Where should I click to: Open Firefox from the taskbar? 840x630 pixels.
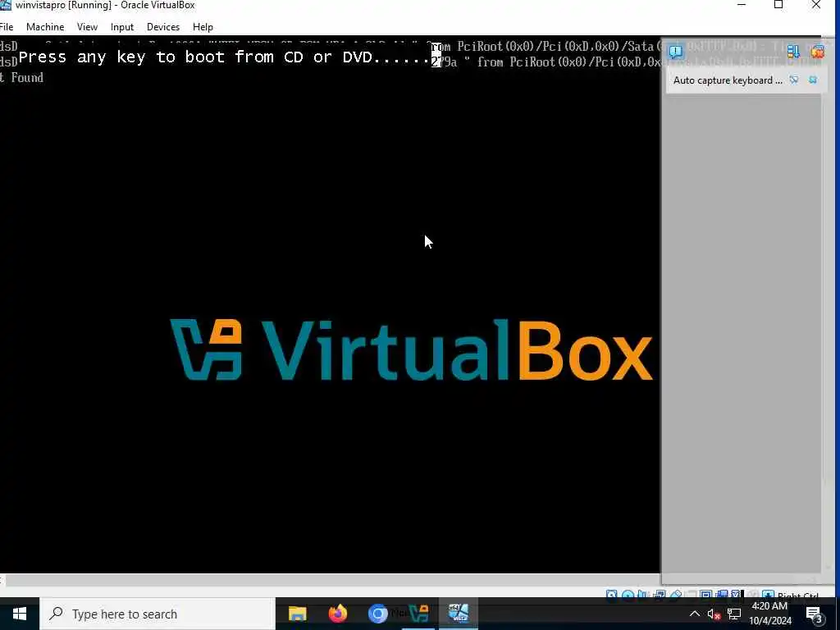(337, 614)
